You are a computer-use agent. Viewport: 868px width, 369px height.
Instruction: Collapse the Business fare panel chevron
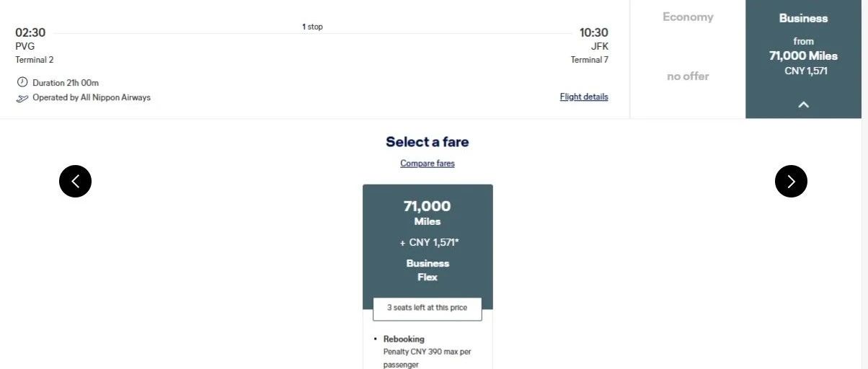pos(803,105)
